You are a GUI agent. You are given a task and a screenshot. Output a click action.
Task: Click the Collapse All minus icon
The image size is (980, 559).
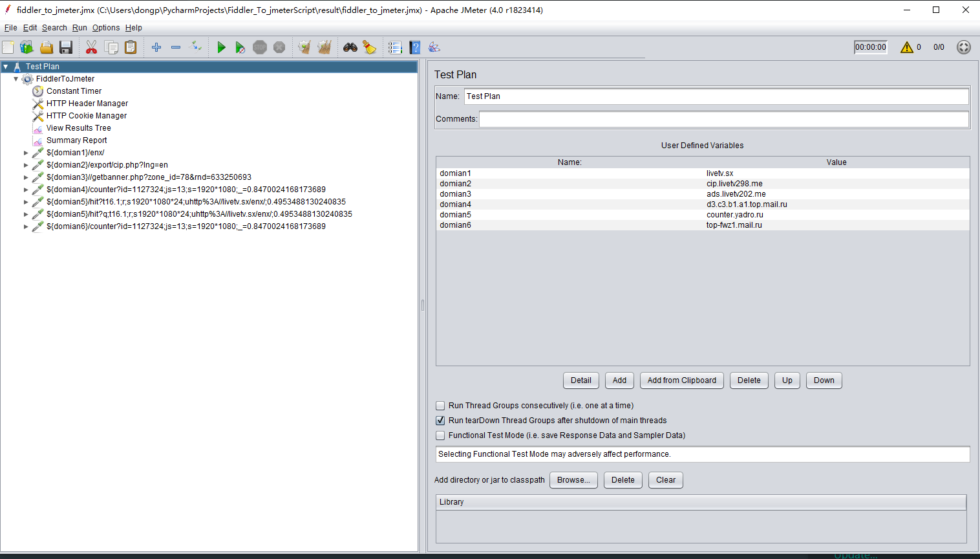tap(176, 47)
